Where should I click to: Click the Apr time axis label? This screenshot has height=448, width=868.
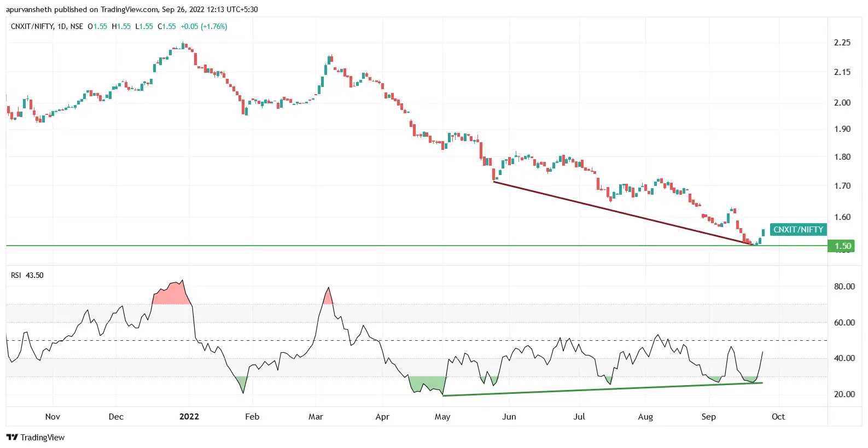coord(382,417)
